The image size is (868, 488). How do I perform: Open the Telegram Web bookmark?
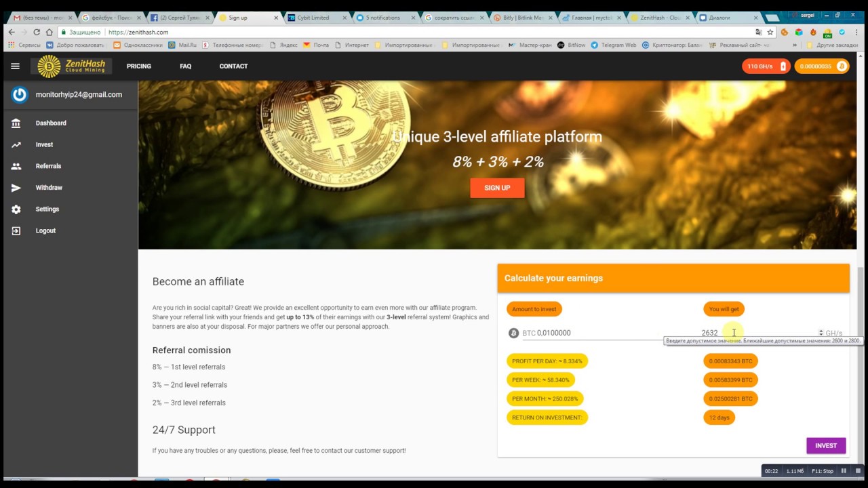tap(614, 45)
